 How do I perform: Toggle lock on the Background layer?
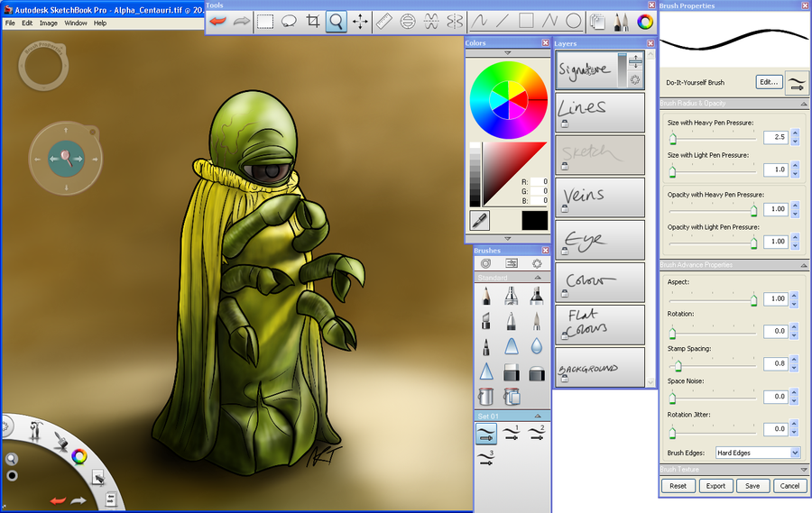[565, 379]
